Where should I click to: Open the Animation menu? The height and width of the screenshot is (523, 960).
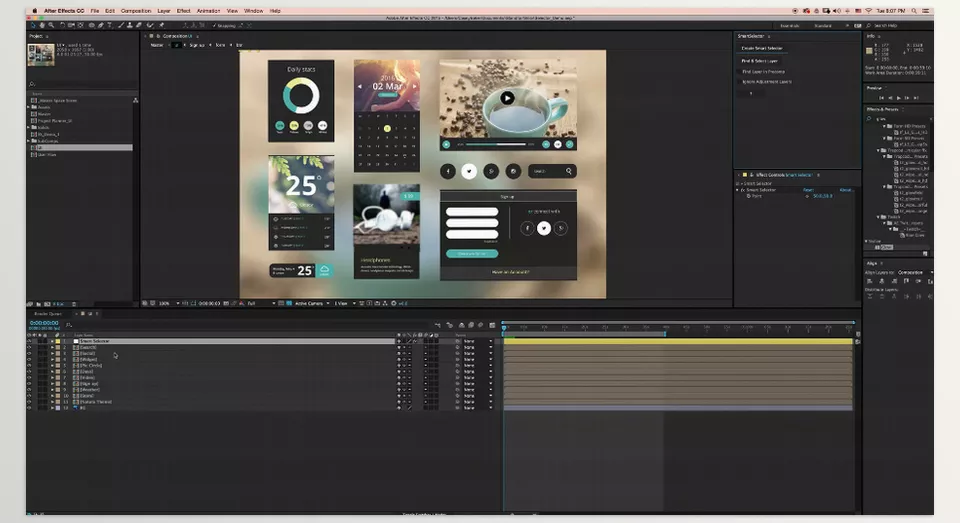(208, 11)
